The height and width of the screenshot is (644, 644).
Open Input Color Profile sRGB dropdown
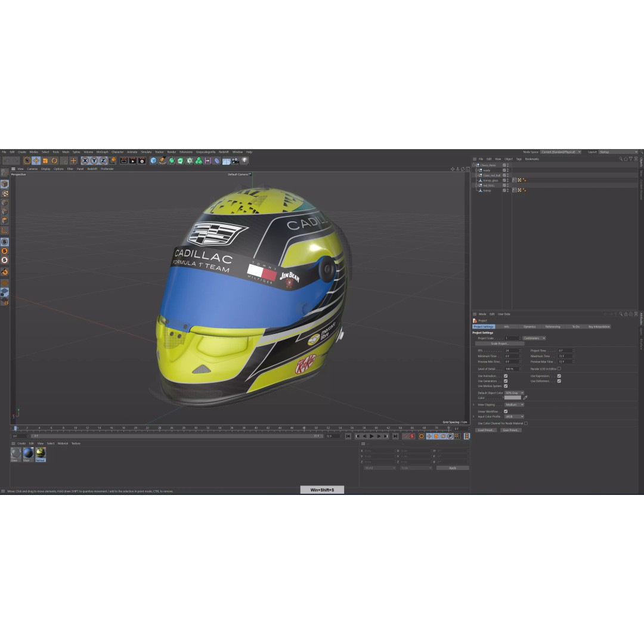point(514,417)
